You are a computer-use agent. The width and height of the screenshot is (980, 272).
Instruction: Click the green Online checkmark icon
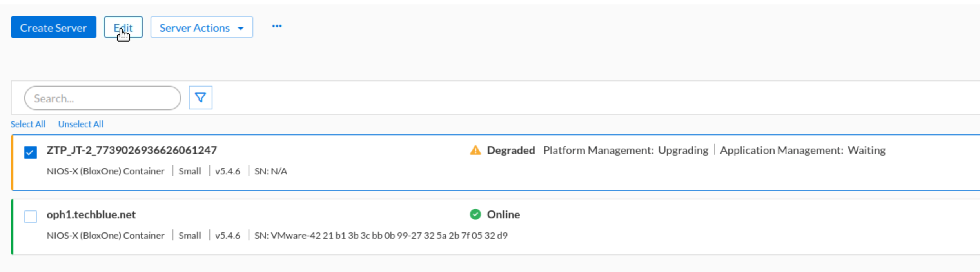tap(475, 214)
